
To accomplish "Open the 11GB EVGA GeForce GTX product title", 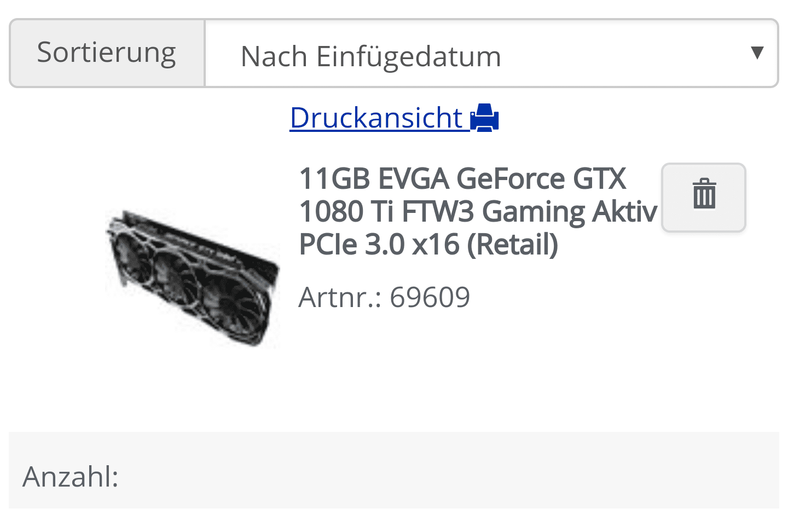I will pyautogui.click(x=462, y=179).
